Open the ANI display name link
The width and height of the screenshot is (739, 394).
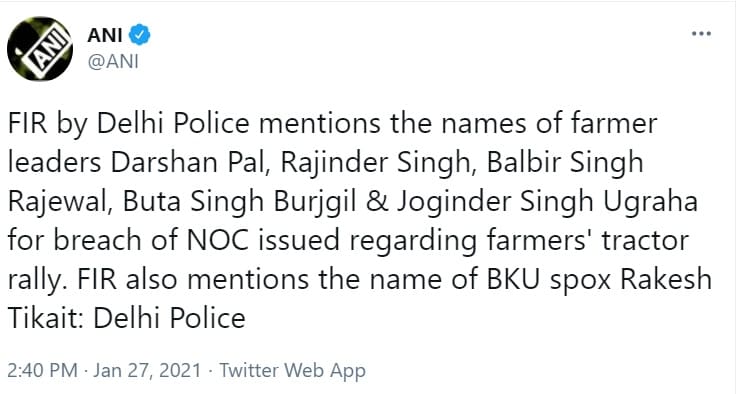tap(105, 35)
